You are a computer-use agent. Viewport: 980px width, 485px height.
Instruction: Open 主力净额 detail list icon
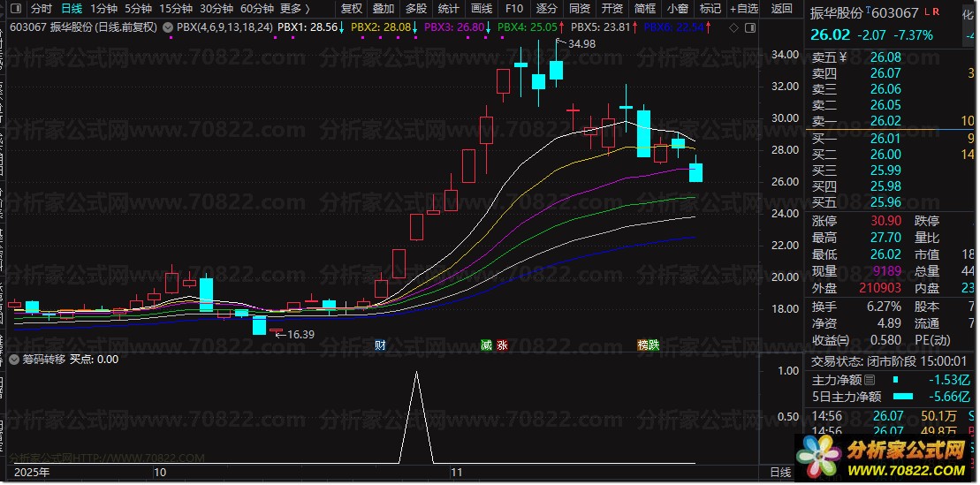click(870, 379)
